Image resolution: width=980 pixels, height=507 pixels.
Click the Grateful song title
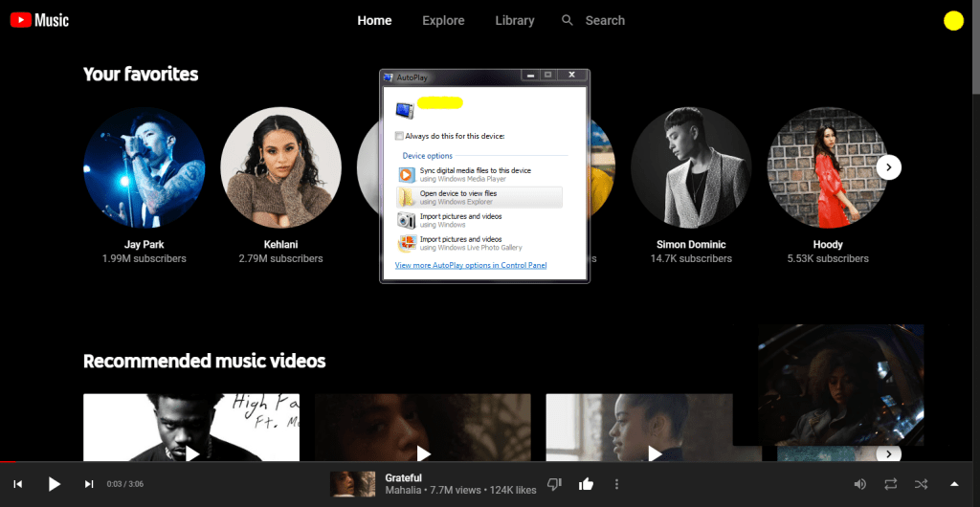403,477
